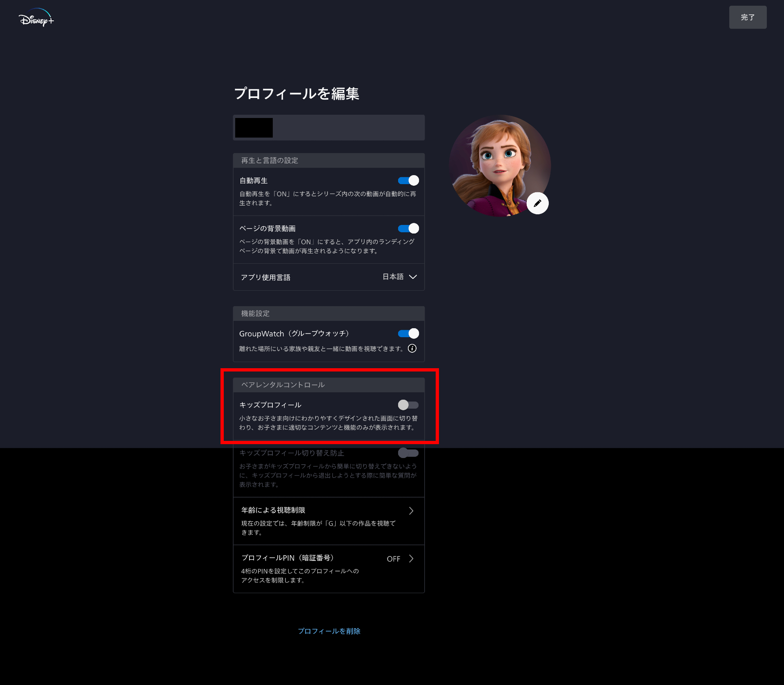Image resolution: width=784 pixels, height=685 pixels.
Task: Click GroupWatch（グループウォッチ） label
Action: pos(295,334)
